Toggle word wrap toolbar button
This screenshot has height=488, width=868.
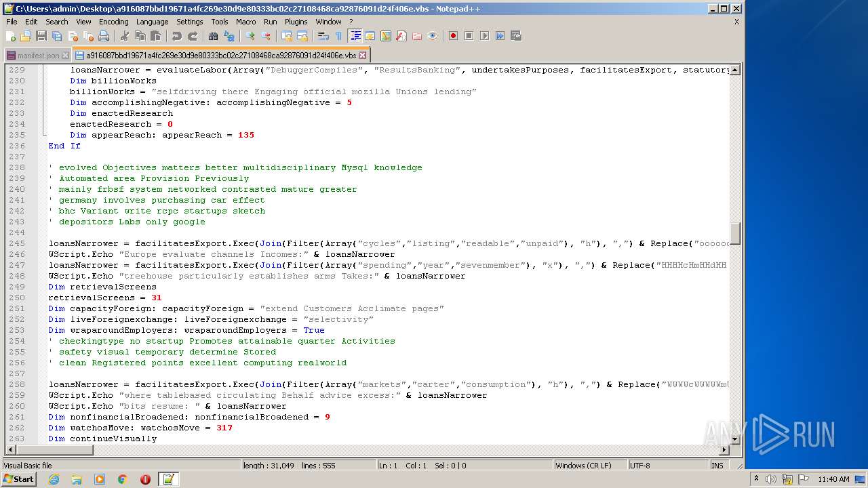323,36
